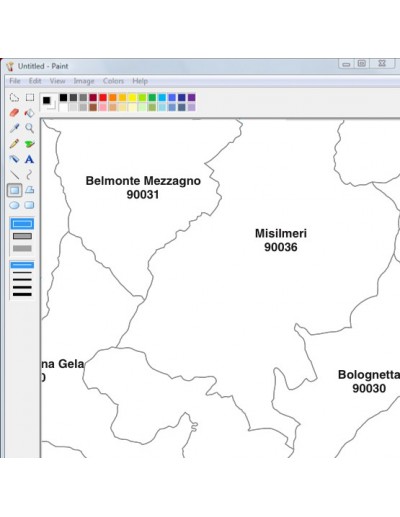Viewport: 400px width, 517px height.
Task: Pick the white swatch in the palette
Action: click(63, 107)
